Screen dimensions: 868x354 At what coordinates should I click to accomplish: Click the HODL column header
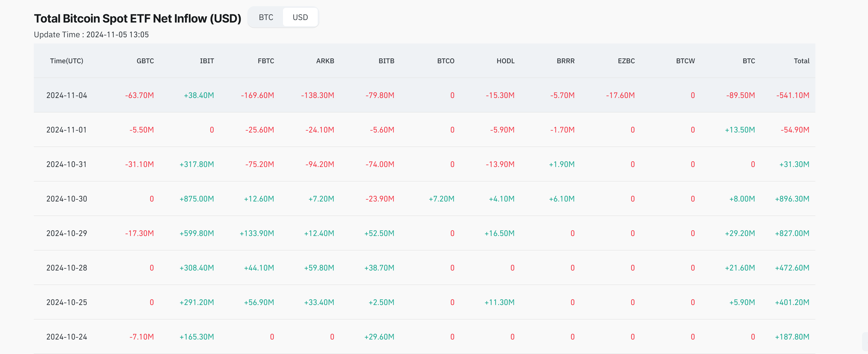point(505,61)
